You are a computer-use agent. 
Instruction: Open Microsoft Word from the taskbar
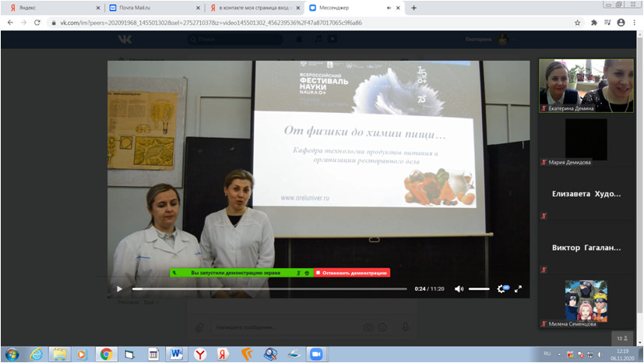pyautogui.click(x=175, y=354)
